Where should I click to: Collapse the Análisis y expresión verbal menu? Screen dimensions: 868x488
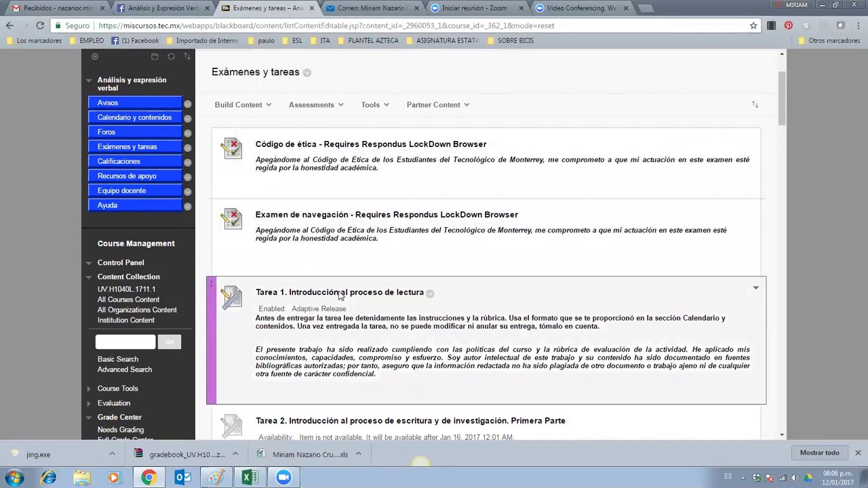[x=89, y=80]
